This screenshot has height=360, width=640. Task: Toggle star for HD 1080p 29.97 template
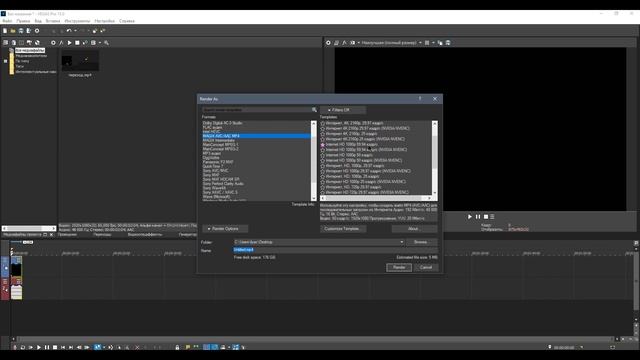point(323,166)
